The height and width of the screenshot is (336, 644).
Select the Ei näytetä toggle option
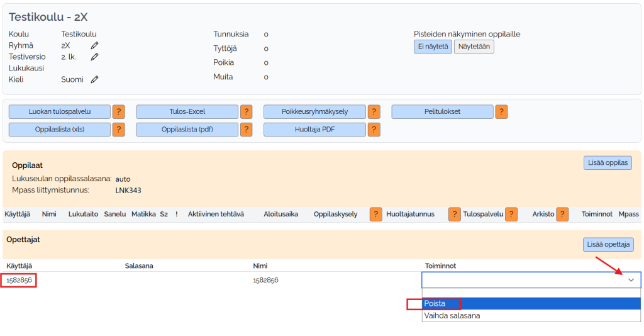(x=433, y=47)
